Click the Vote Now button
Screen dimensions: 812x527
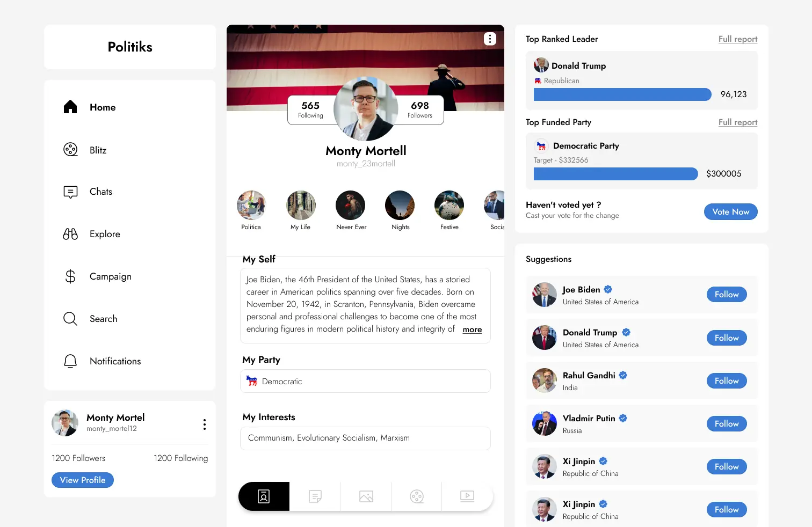(730, 211)
